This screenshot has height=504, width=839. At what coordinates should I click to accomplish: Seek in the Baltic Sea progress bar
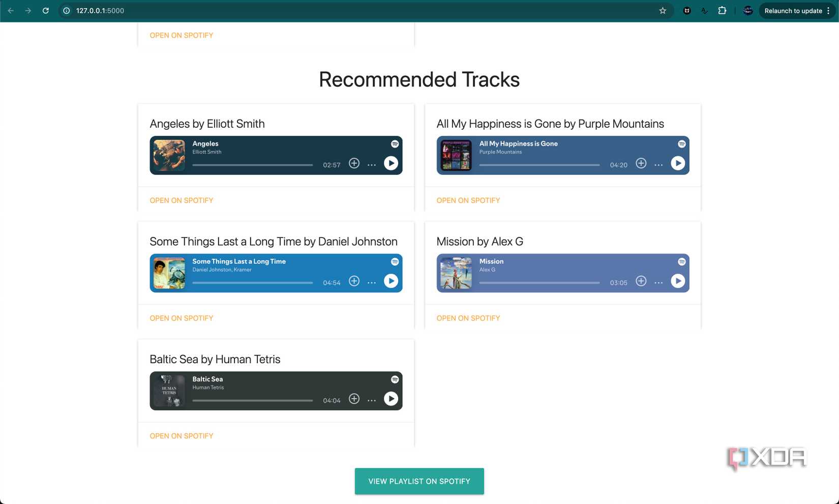253,400
